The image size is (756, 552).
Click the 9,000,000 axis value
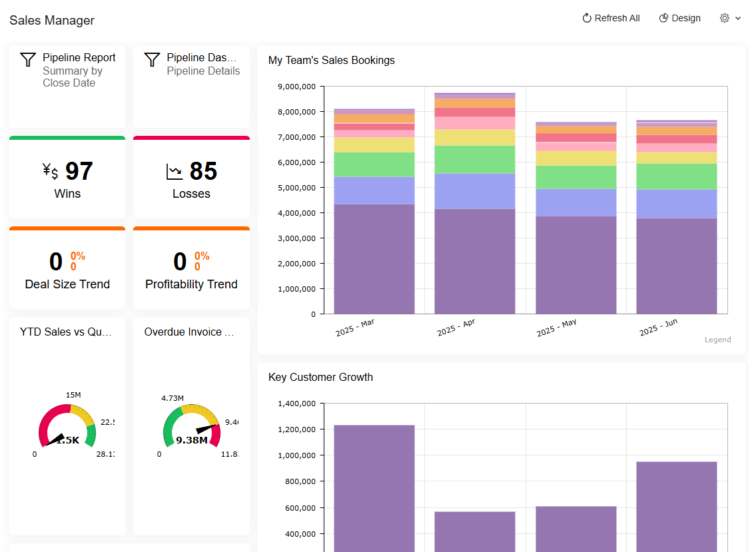point(296,87)
